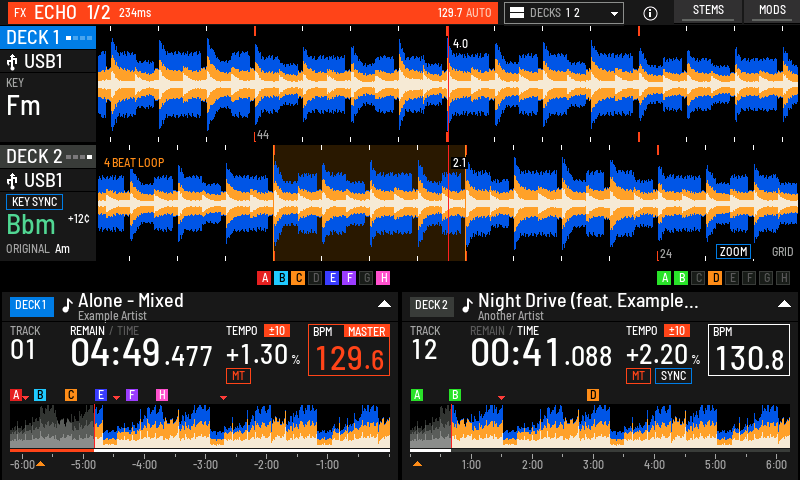Viewport: 800px width, 480px height.
Task: Click ORIGINAL Am key label on Deck 2
Action: point(38,249)
